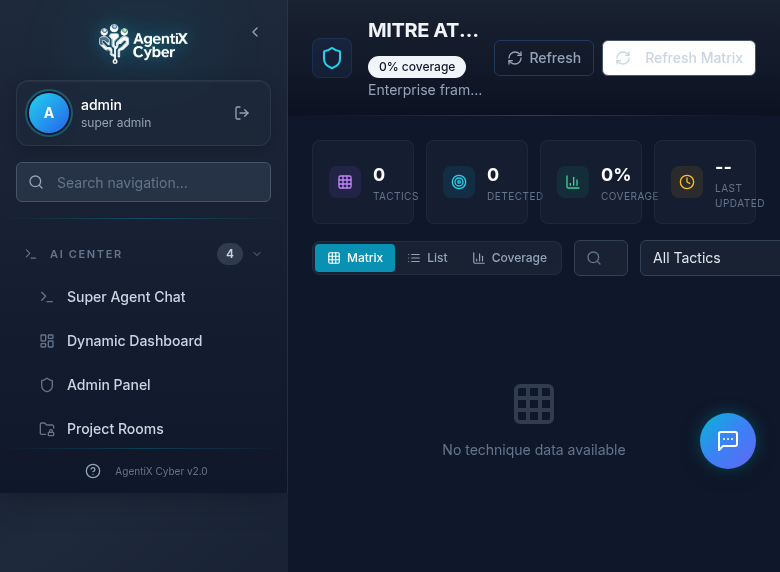This screenshot has height=572, width=780.
Task: Click the LAST UPDATED stat label
Action: tap(740, 196)
